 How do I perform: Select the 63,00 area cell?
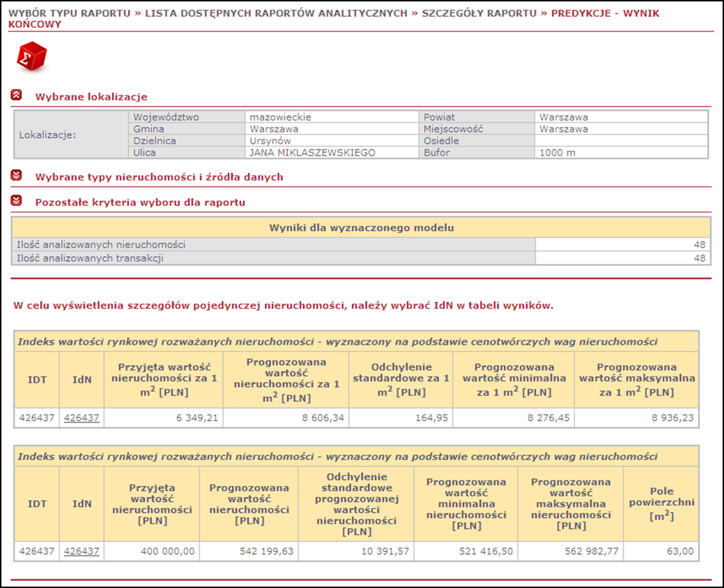pos(661,551)
